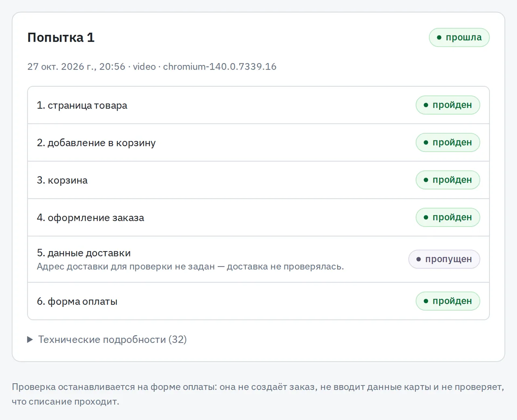Select the row 2. добавление в корзину
This screenshot has height=420, width=517.
(x=258, y=143)
